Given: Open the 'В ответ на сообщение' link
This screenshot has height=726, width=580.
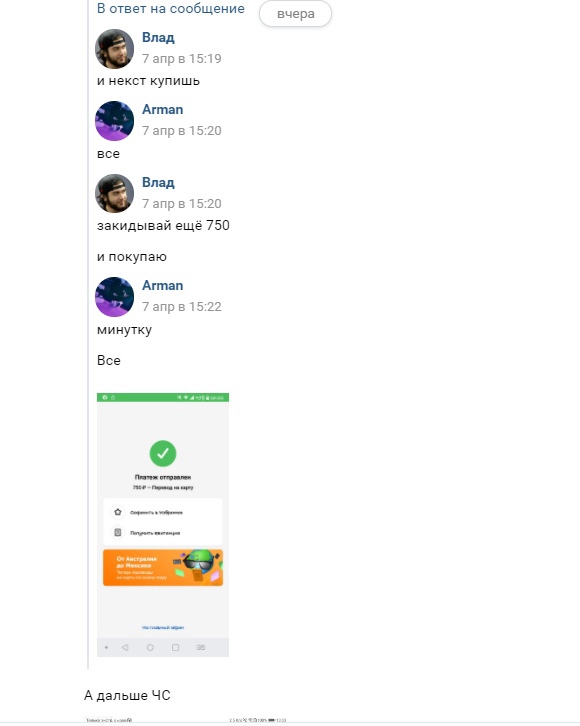Looking at the screenshot, I should [171, 8].
